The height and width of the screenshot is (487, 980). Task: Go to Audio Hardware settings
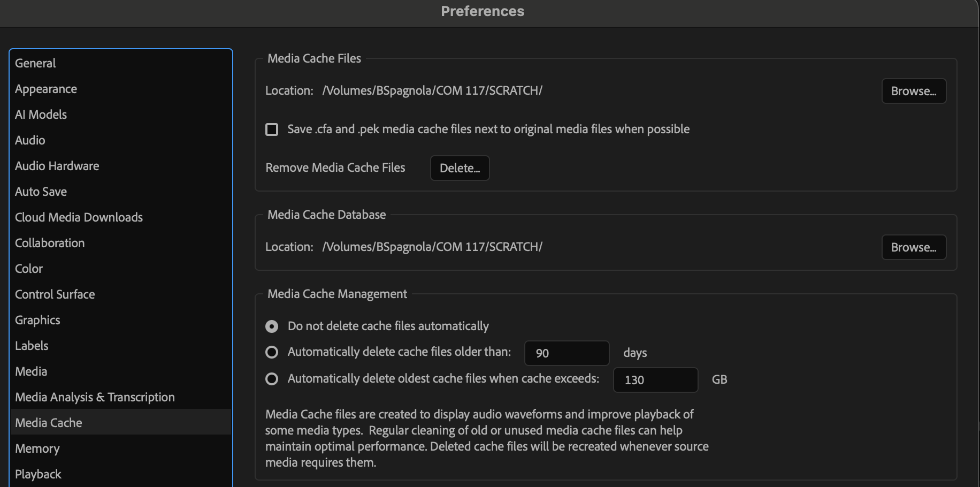pos(57,166)
